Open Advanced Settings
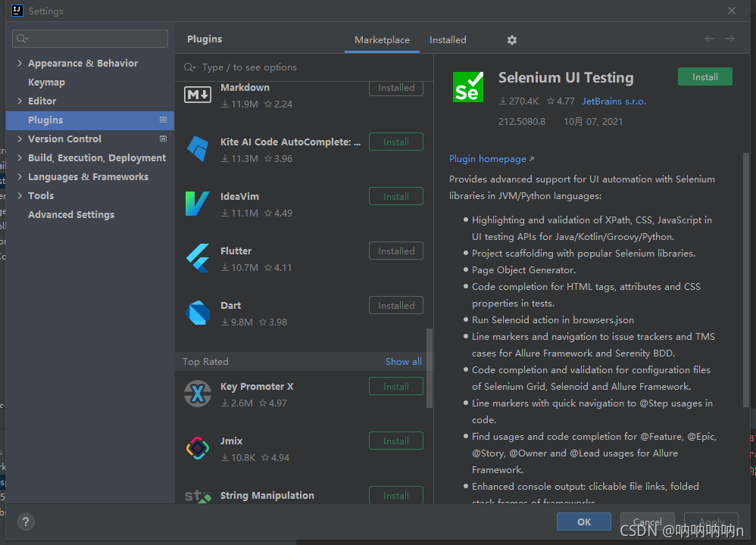Viewport: 756px width, 545px height. [x=71, y=214]
